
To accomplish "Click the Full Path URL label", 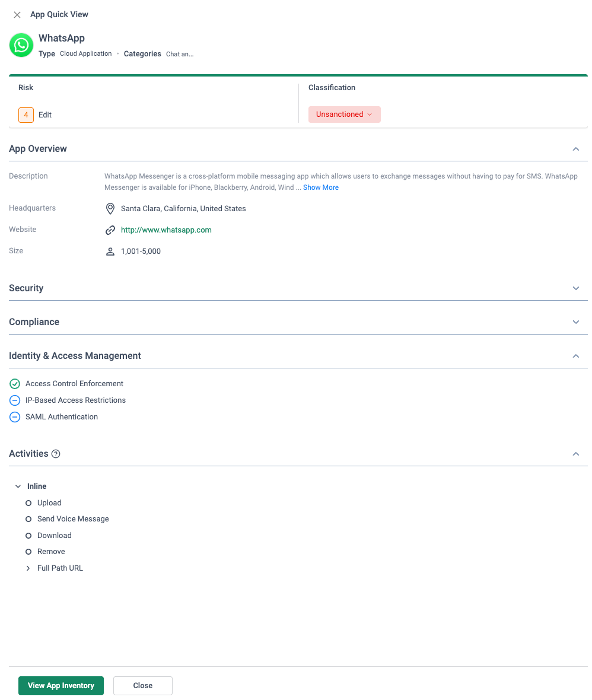I will point(61,568).
